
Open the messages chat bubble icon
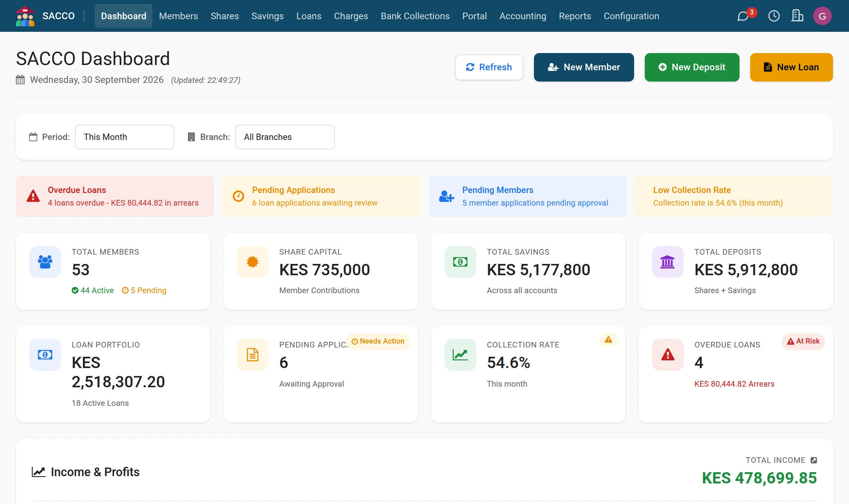click(743, 16)
